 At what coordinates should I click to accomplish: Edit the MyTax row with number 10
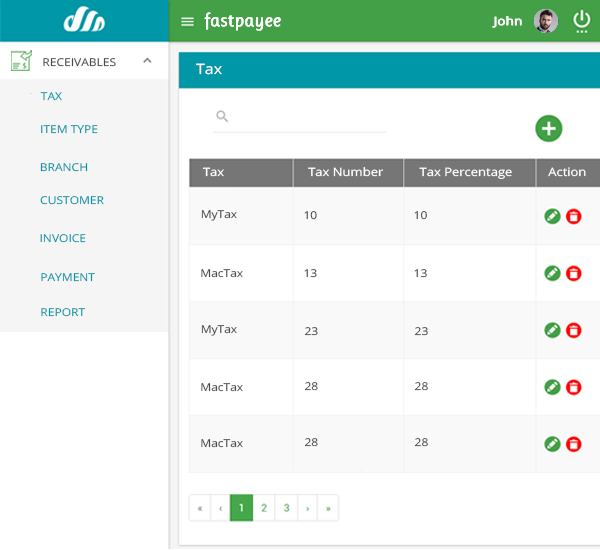pos(552,216)
